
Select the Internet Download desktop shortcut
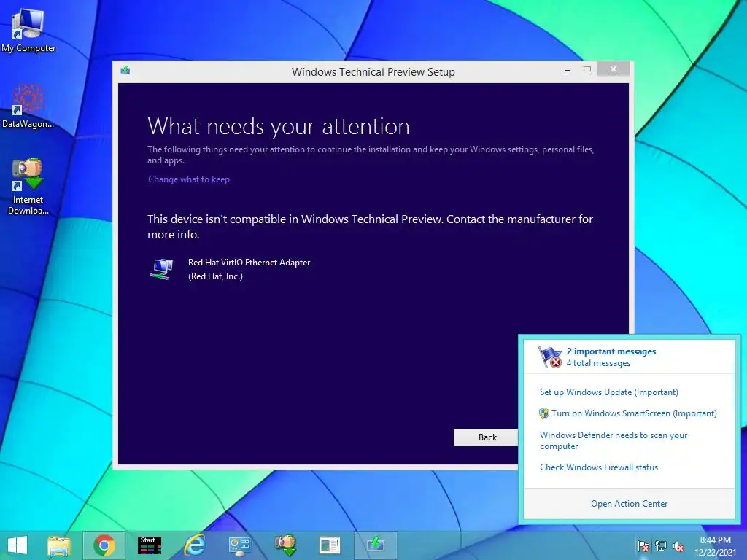pyautogui.click(x=28, y=186)
